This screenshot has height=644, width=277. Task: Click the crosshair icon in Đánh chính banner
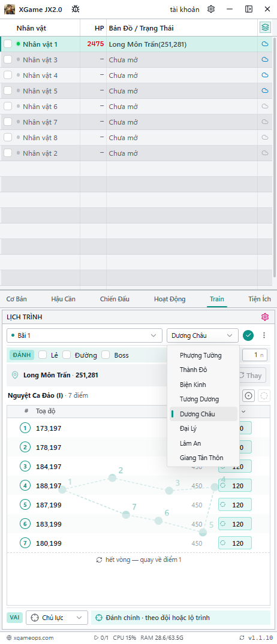tap(99, 617)
